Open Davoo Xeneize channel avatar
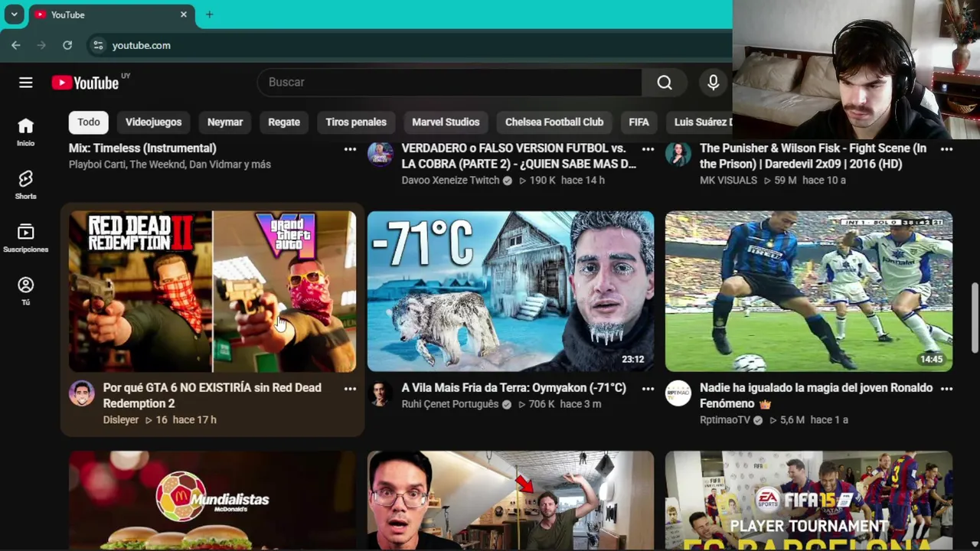Viewport: 980px width, 551px height. (x=380, y=154)
